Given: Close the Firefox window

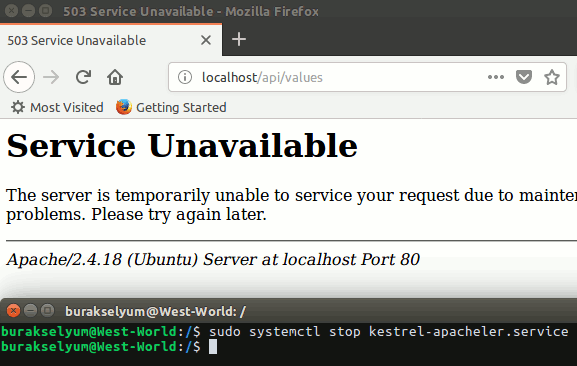Looking at the screenshot, I should [x=11, y=10].
